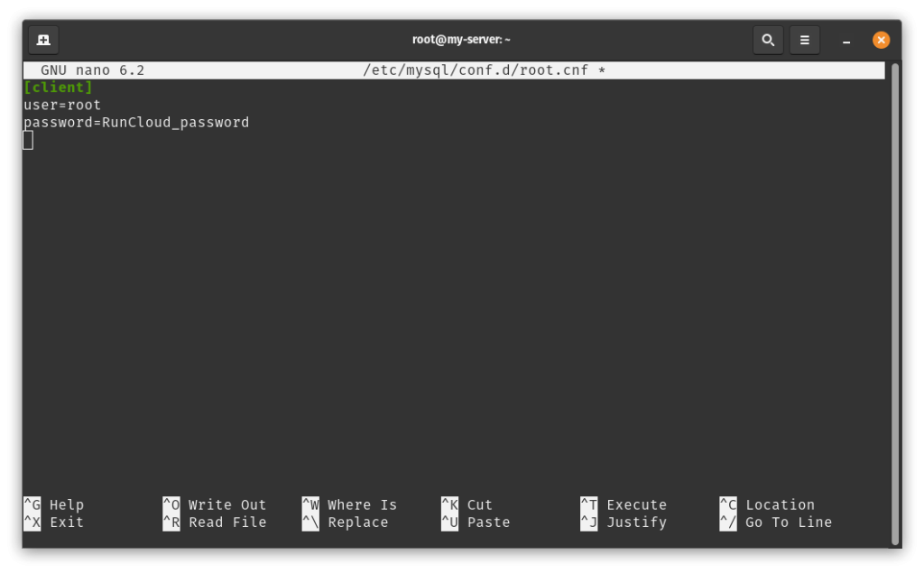Click the [client] section header line
Image resolution: width=924 pixels, height=573 pixels.
59,88
